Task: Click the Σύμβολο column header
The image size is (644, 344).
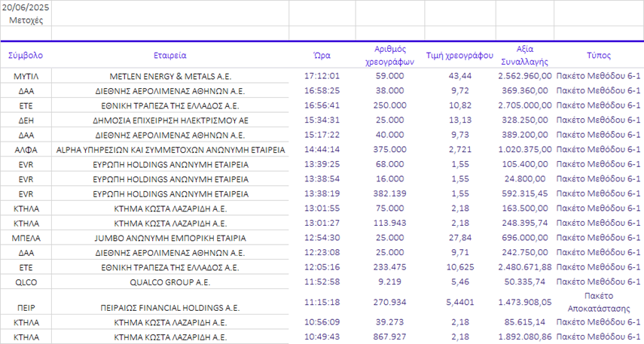Action: [26, 56]
